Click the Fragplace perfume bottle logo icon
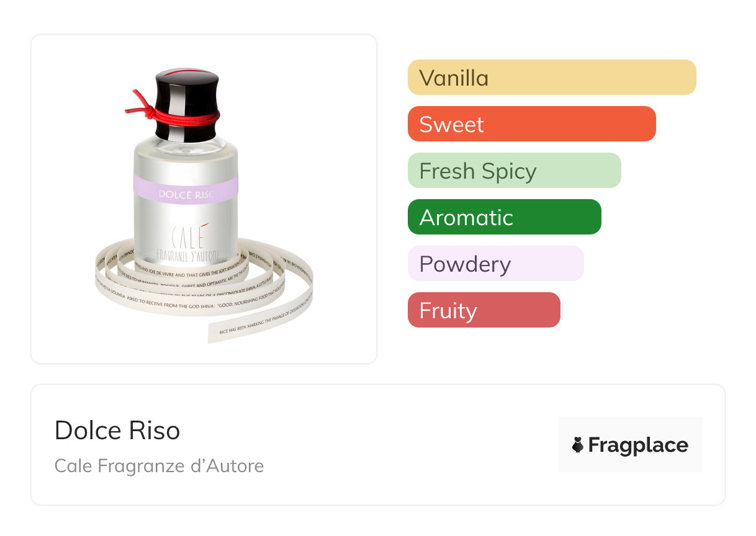 coord(578,445)
